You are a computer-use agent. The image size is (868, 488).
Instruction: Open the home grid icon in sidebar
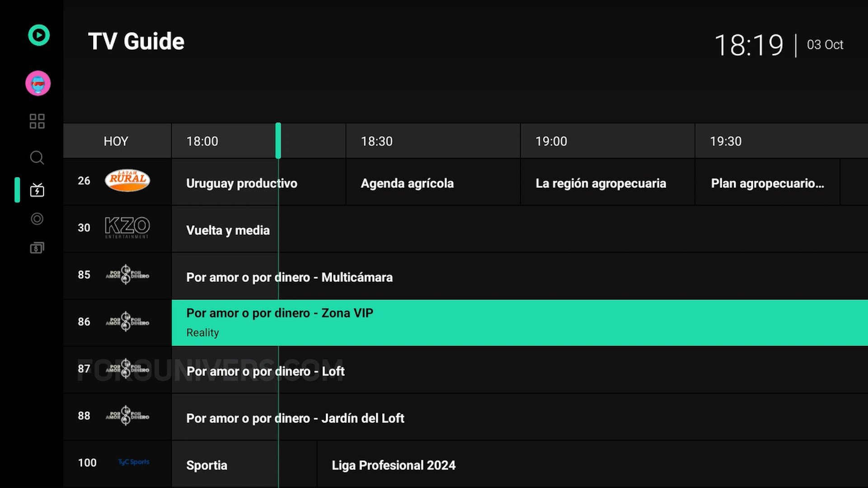tap(37, 121)
